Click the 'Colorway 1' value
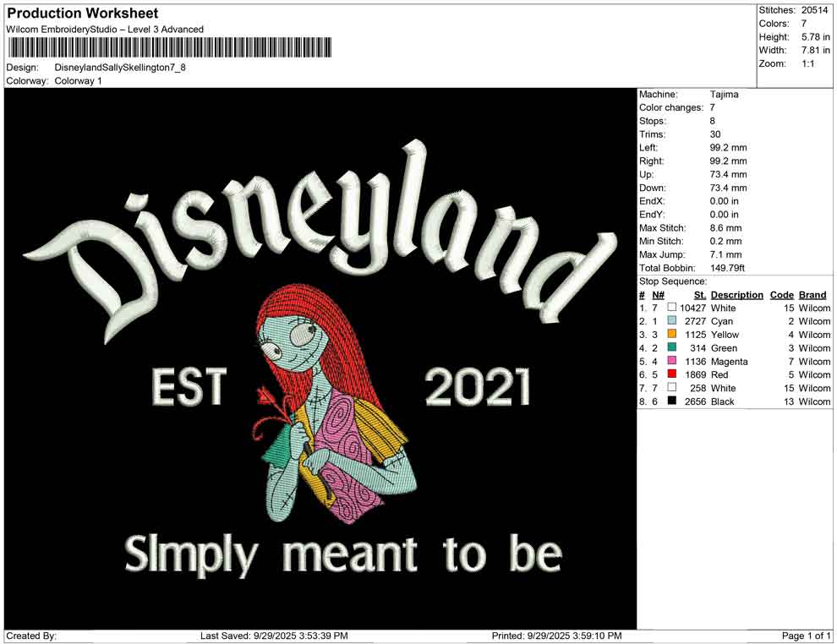Screen dimensions: 837x644 coord(78,81)
